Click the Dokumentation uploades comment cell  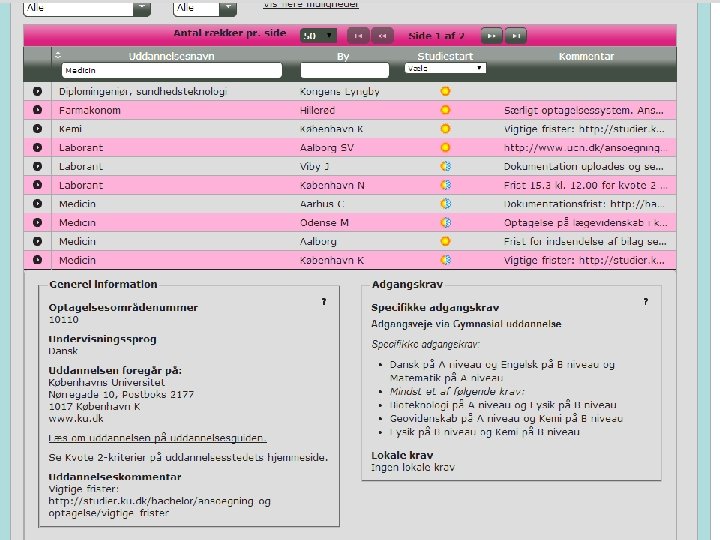(584, 166)
